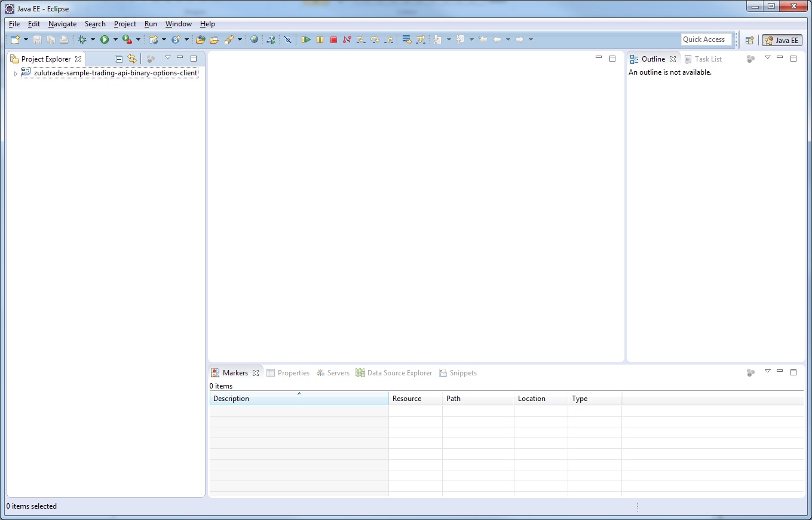The height and width of the screenshot is (520, 812).
Task: Click the Quick Access search field
Action: [706, 39]
